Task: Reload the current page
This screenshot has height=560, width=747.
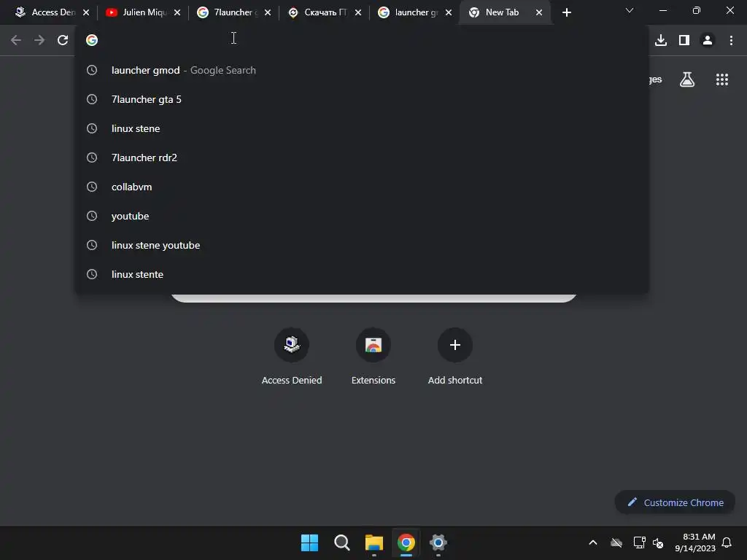Action: click(63, 41)
